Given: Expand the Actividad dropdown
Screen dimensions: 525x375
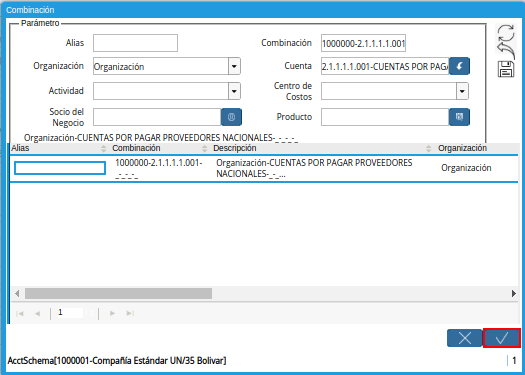Looking at the screenshot, I should (x=234, y=91).
